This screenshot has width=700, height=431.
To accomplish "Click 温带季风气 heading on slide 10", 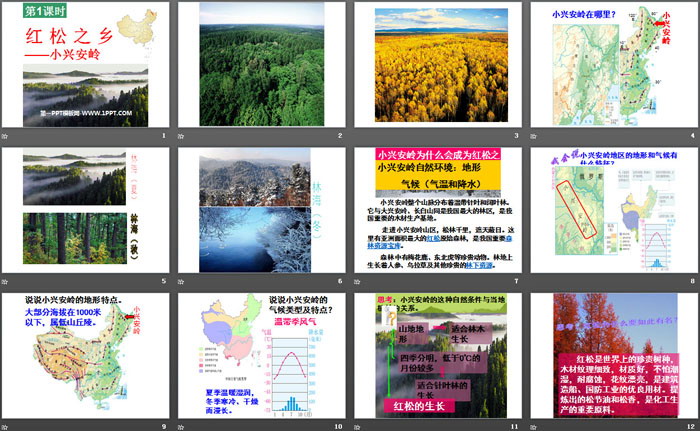I will (x=295, y=322).
